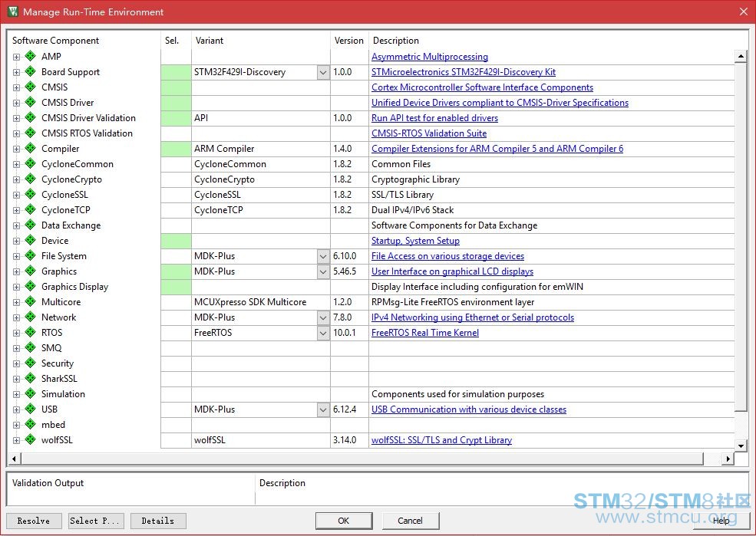The width and height of the screenshot is (756, 536).
Task: Open the File System MDK-Plus variant dropdown
Action: coord(324,256)
